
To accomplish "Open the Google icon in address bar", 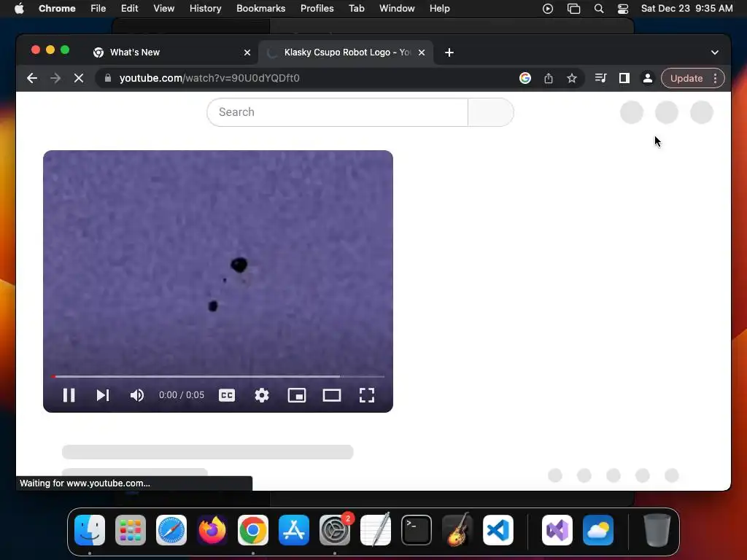I will tap(525, 78).
